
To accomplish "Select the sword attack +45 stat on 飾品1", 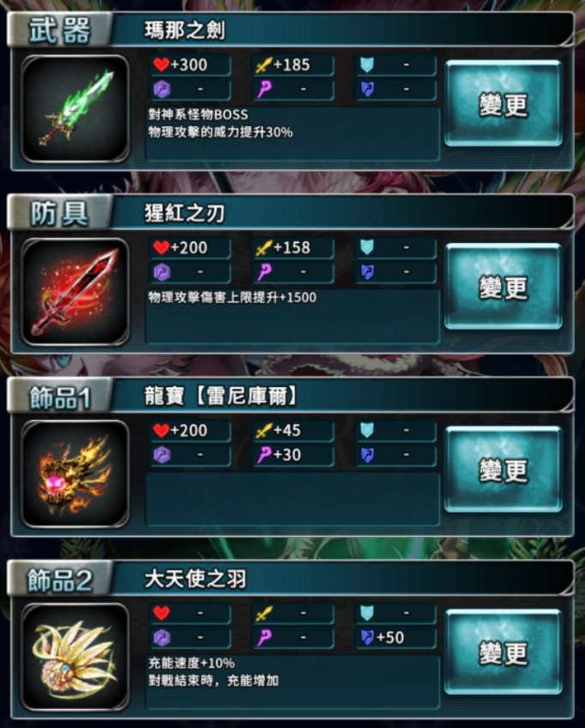I will [x=292, y=430].
